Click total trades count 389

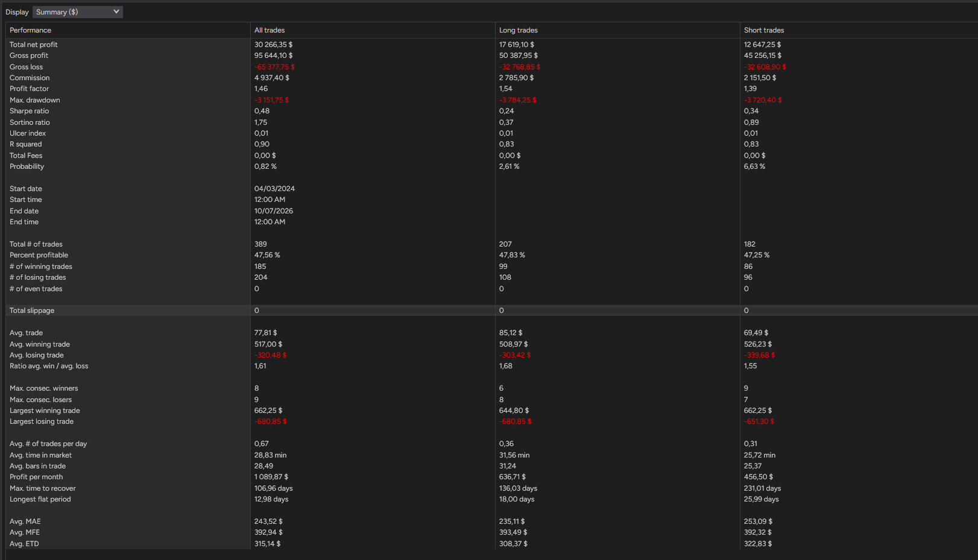tap(260, 244)
